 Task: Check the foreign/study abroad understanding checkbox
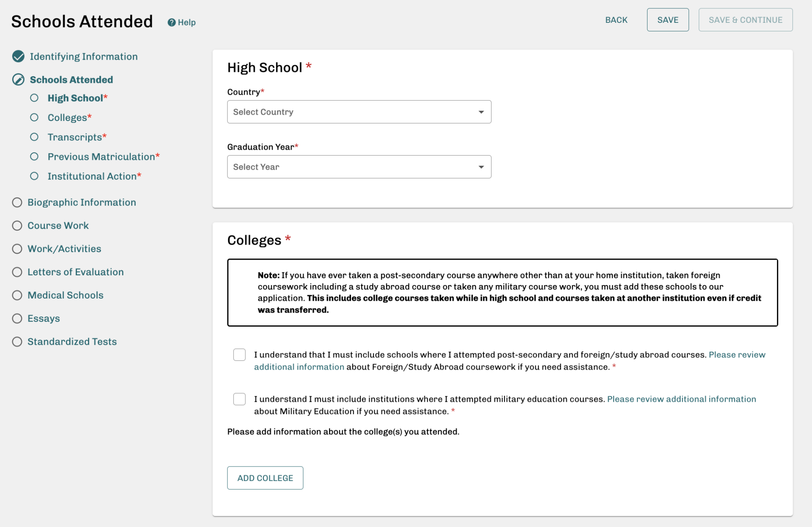coord(239,355)
